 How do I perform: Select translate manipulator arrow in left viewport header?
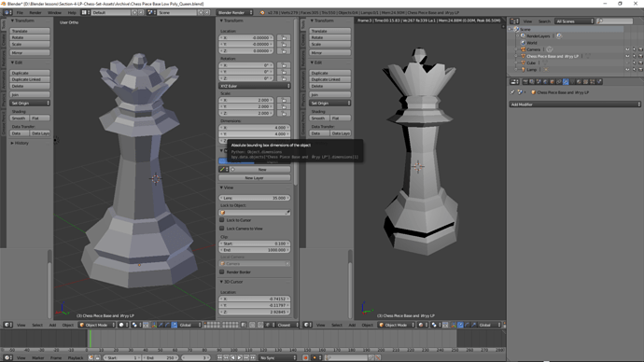coord(161,325)
